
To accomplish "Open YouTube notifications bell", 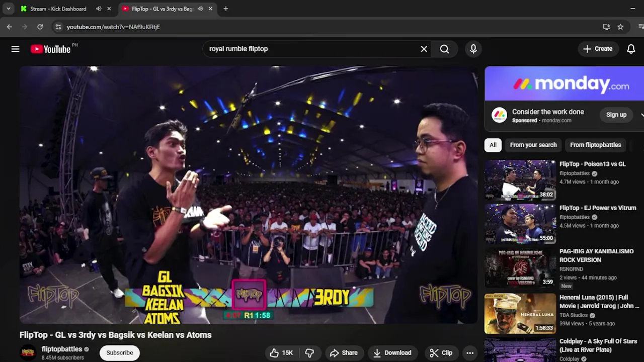I will tap(631, 49).
